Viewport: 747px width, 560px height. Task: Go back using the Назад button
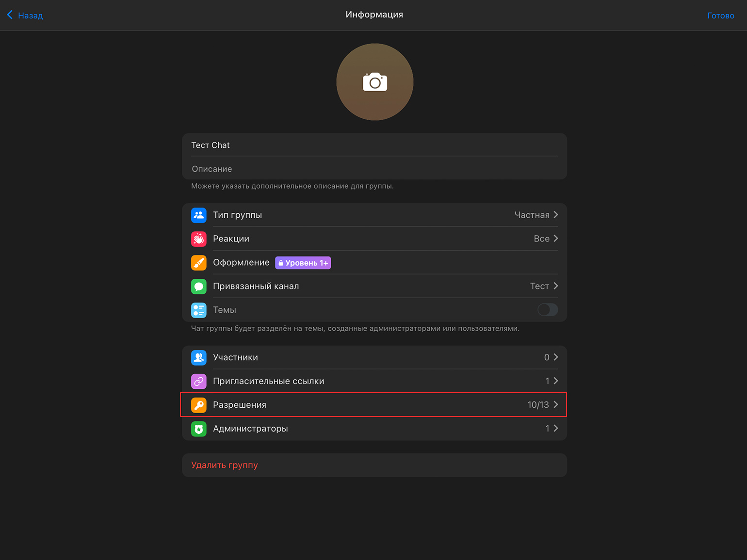tap(25, 15)
